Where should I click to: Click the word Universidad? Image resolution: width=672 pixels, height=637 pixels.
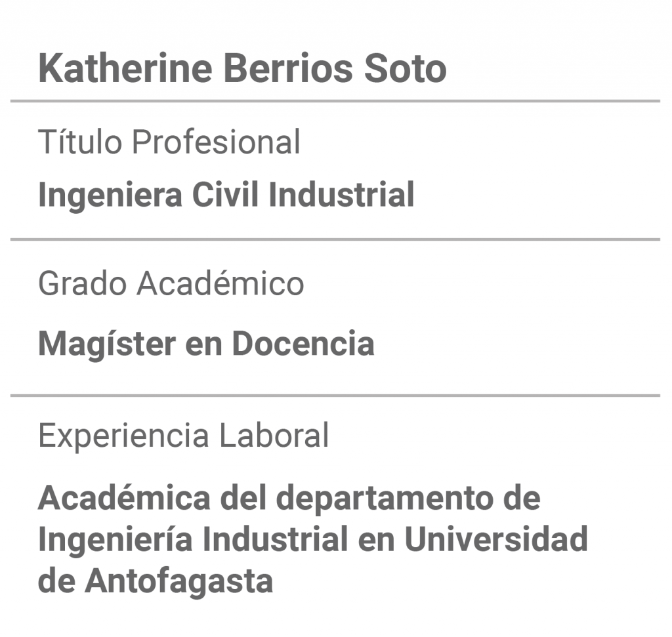click(x=496, y=539)
